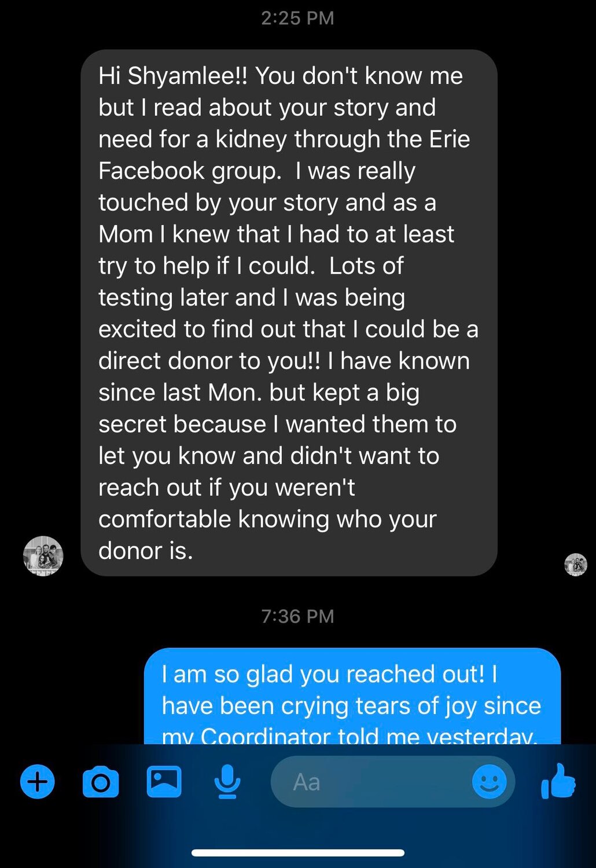Focus the 'Aa' message input field
Image resolution: width=596 pixels, height=868 pixels.
point(370,782)
